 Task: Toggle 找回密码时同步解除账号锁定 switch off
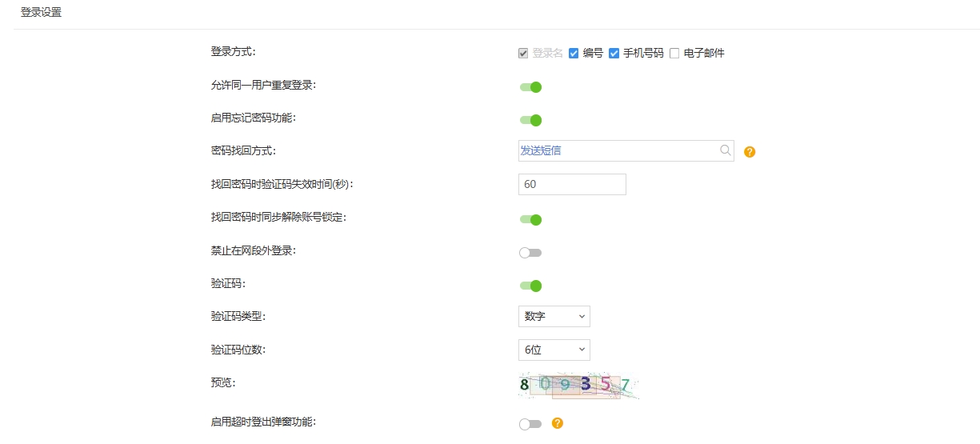click(530, 220)
